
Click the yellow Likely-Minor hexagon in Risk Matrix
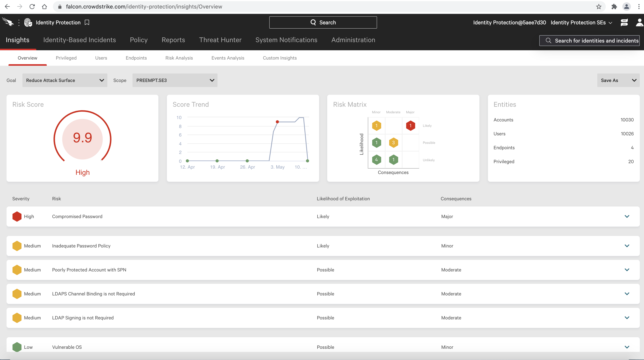pyautogui.click(x=376, y=126)
